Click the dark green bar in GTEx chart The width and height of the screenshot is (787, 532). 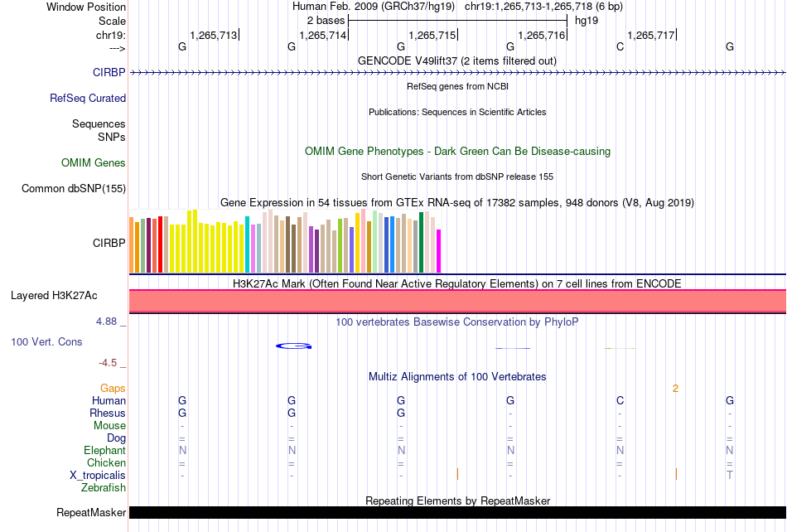click(x=422, y=243)
